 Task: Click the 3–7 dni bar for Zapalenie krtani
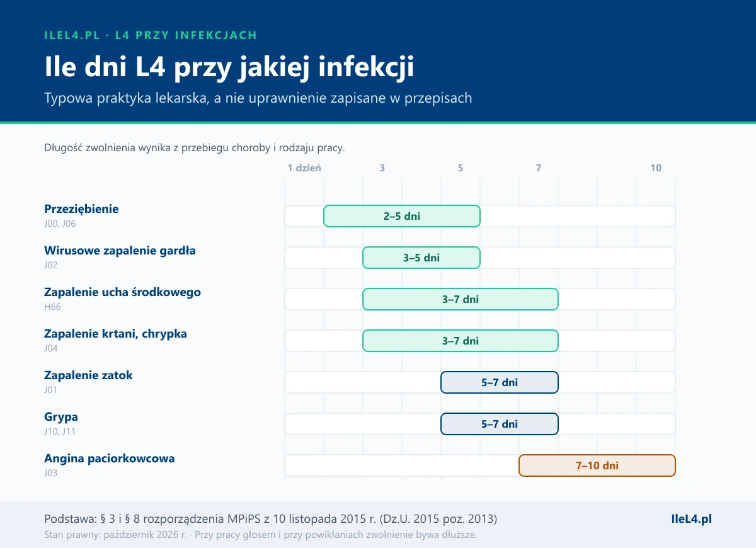coord(461,341)
